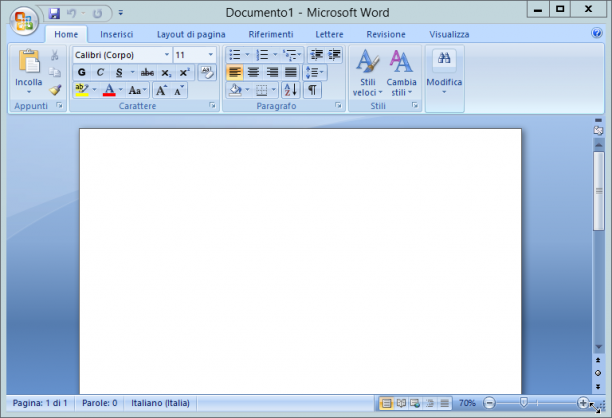Open the Carattere dialog launcher
Image resolution: width=612 pixels, height=418 pixels.
pos(212,105)
